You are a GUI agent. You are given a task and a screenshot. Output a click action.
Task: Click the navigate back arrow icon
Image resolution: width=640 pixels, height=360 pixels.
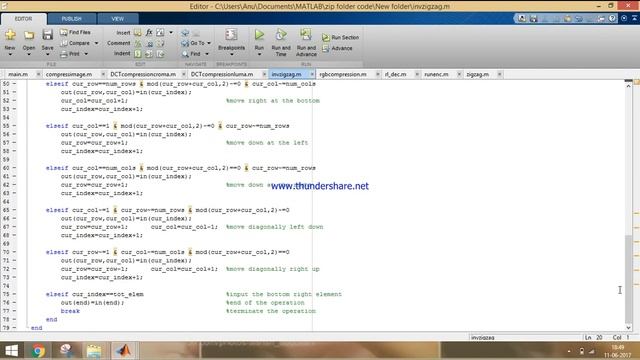tap(185, 33)
